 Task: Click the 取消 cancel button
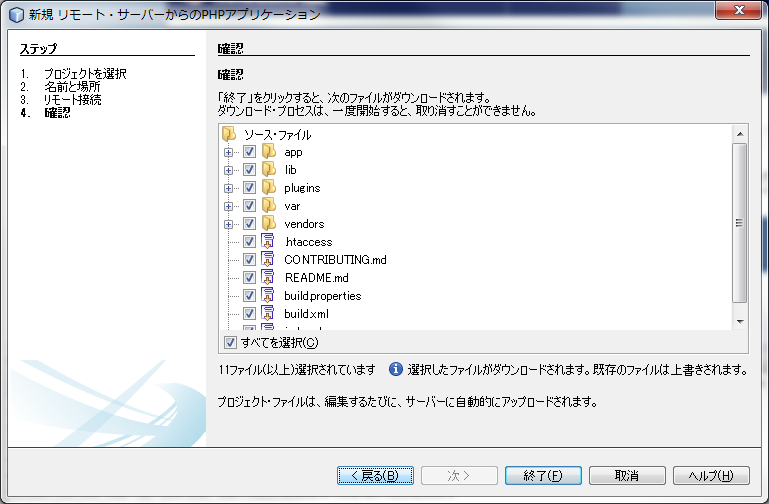(x=627, y=476)
